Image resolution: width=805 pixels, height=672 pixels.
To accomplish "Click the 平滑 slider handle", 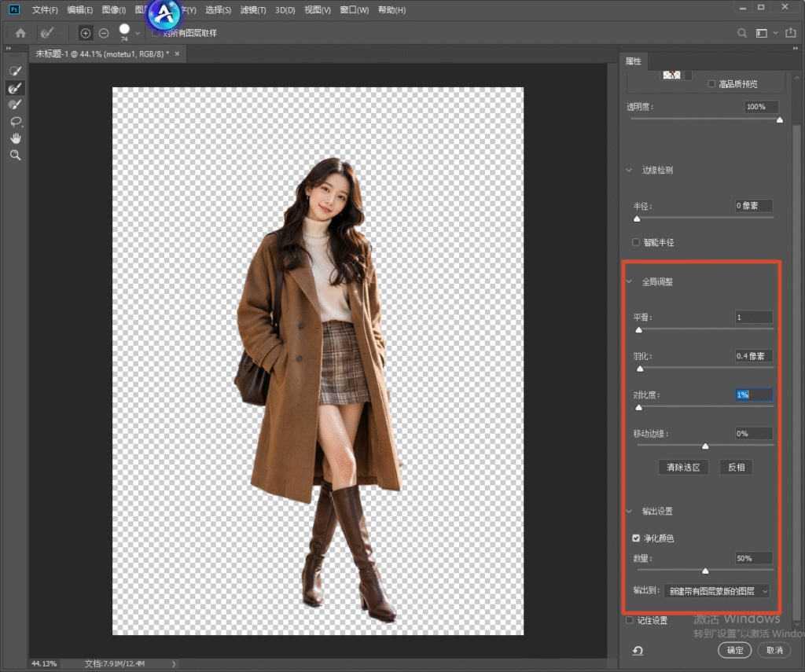I will (x=638, y=329).
